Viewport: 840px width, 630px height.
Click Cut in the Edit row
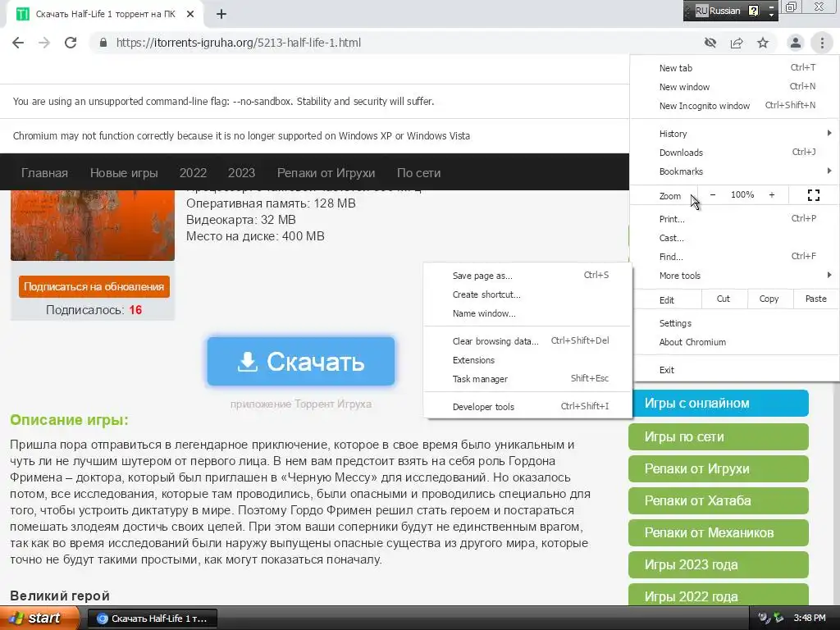pos(724,299)
